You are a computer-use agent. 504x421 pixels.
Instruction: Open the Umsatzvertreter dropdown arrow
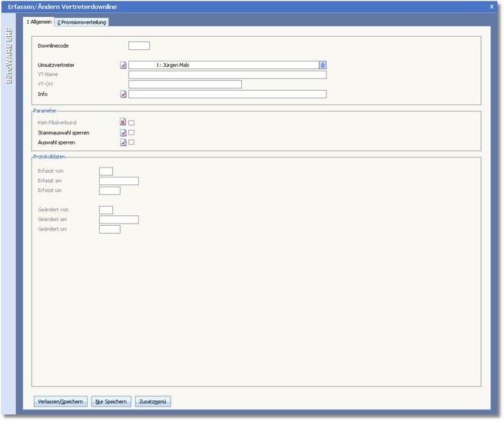(323, 66)
